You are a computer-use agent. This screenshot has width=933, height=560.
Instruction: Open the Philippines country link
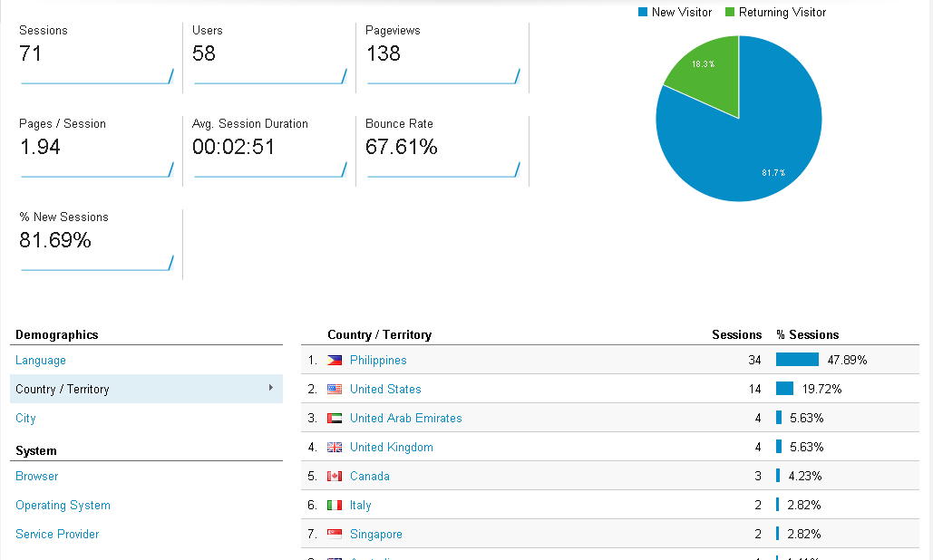point(378,361)
